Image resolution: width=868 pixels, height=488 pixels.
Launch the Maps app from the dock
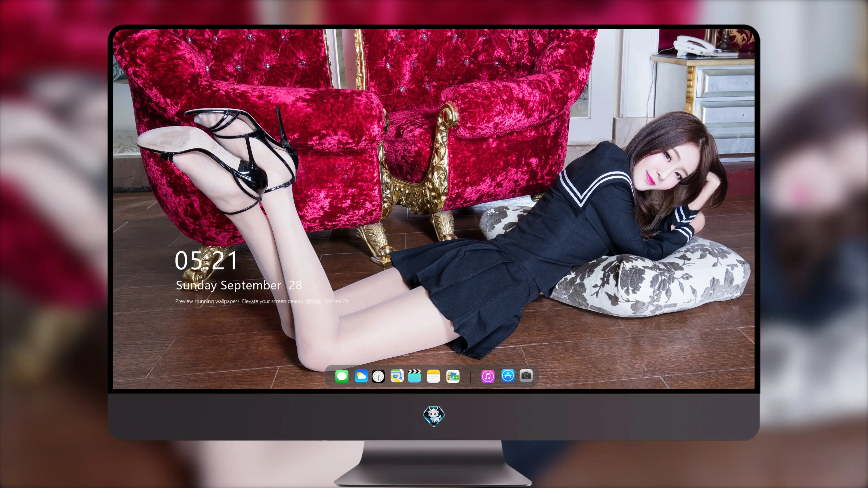pos(397,376)
